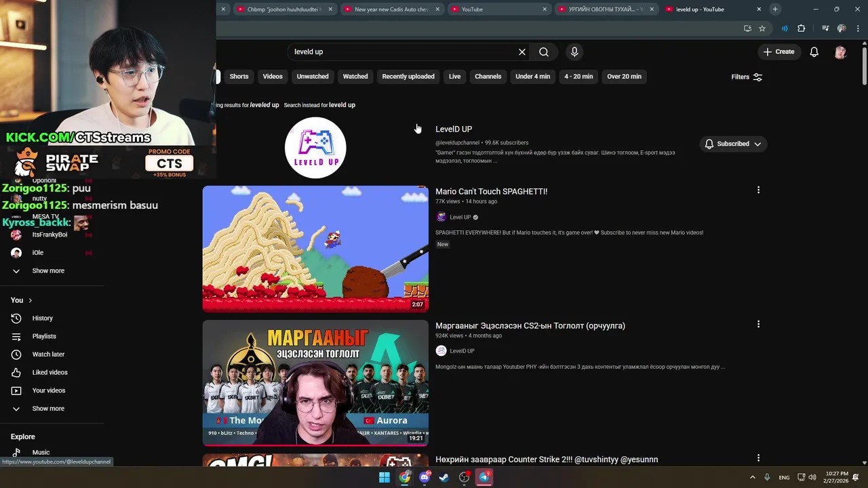Bookmark this page with the star icon
This screenshot has width=868, height=488.
tap(762, 28)
